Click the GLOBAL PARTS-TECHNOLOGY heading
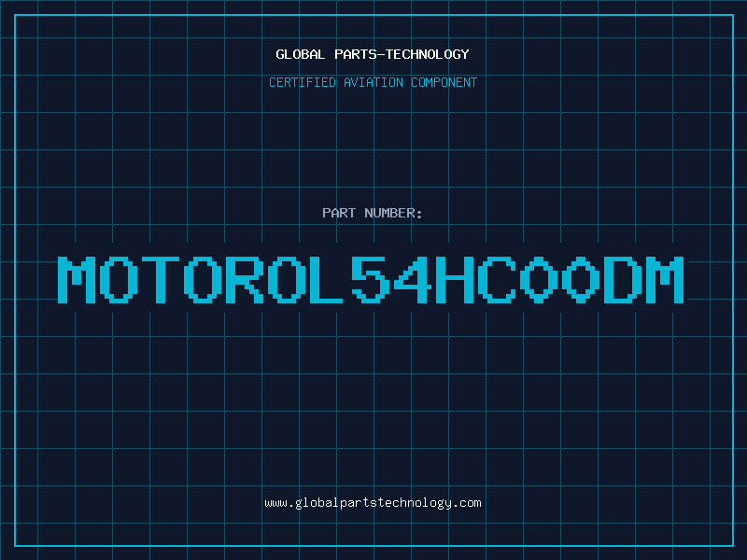The height and width of the screenshot is (560, 747). [x=373, y=54]
